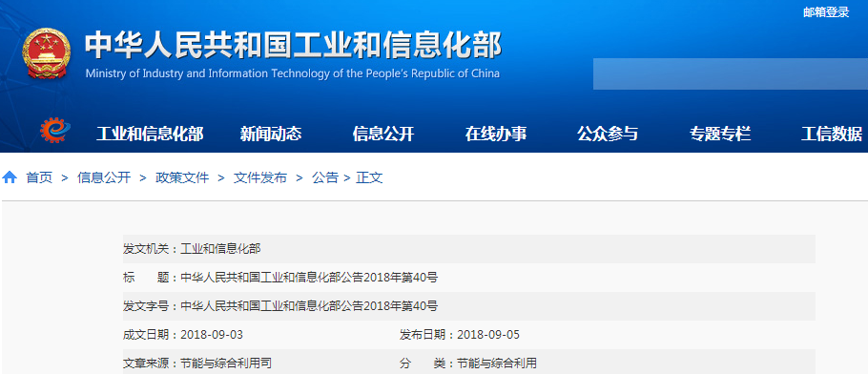Click 文章来源 value 节能与综合利用司

[x=226, y=364]
